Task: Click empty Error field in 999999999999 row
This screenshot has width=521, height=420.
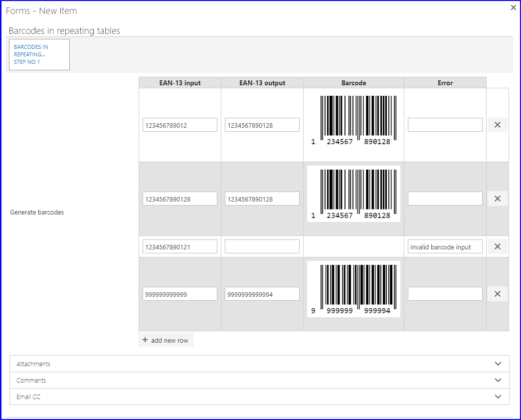Action: 445,294
